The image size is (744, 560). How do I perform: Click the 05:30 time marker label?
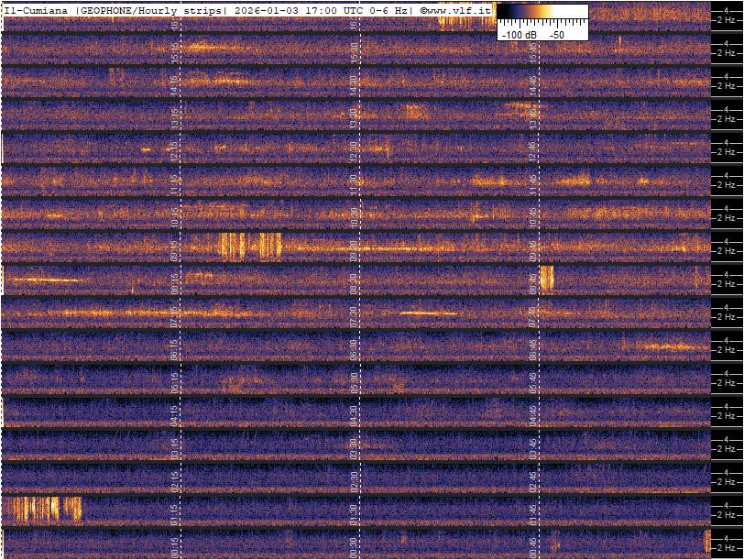(354, 379)
